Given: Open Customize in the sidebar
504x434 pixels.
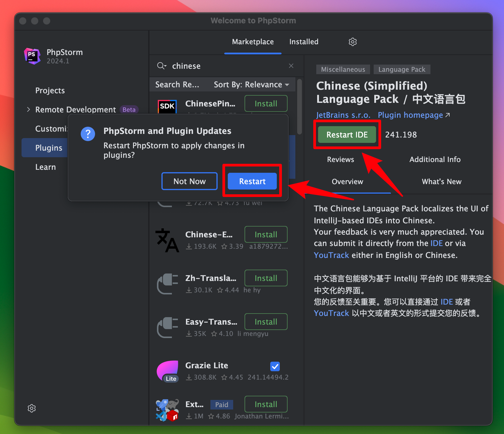Looking at the screenshot, I should 51,129.
